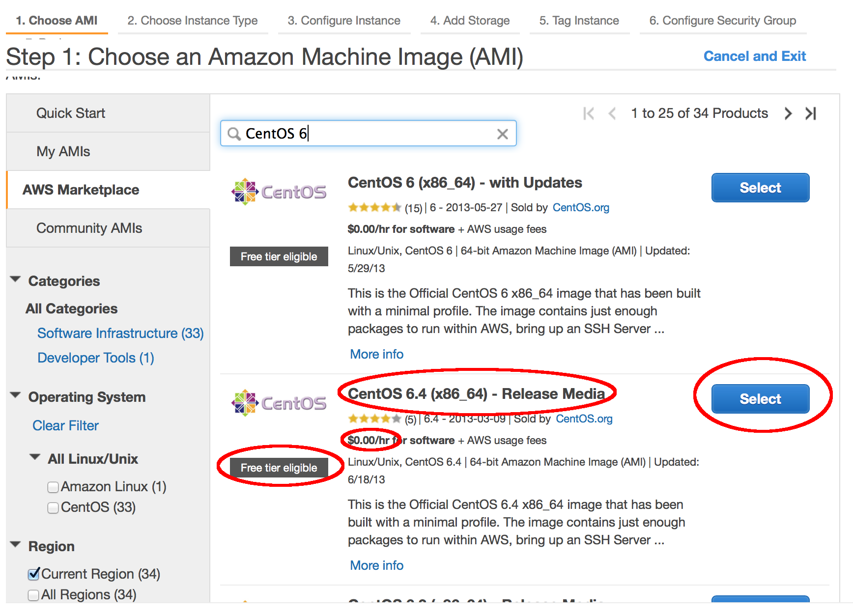853x616 pixels.
Task: Collapse the All Linux/Unix group
Action: pyautogui.click(x=35, y=457)
